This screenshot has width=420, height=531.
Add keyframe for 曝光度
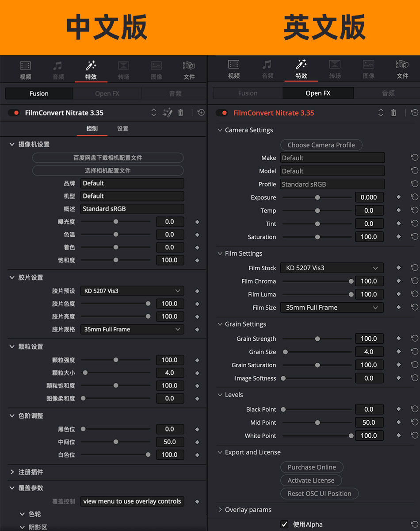tap(197, 222)
